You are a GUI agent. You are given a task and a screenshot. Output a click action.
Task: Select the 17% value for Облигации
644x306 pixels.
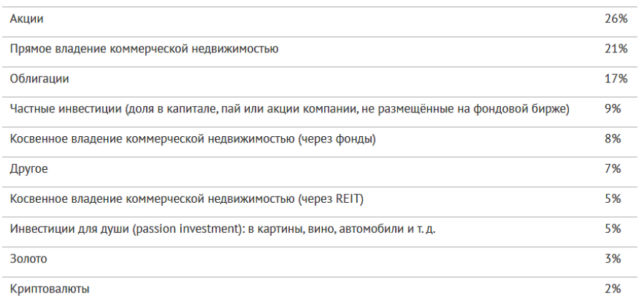pyautogui.click(x=615, y=79)
